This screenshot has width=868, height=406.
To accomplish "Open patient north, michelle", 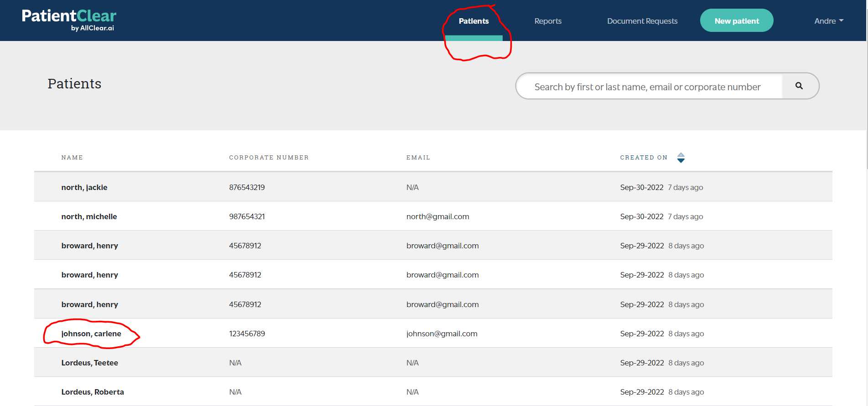I will tap(89, 216).
